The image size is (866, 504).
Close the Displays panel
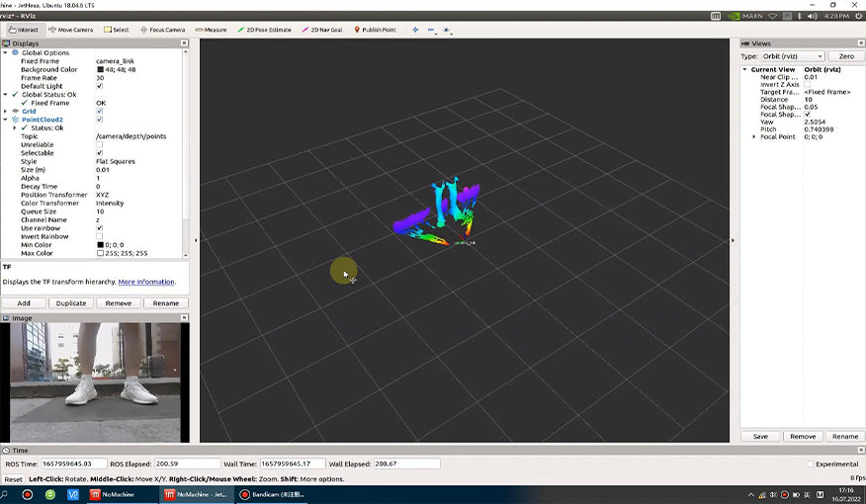tap(184, 43)
